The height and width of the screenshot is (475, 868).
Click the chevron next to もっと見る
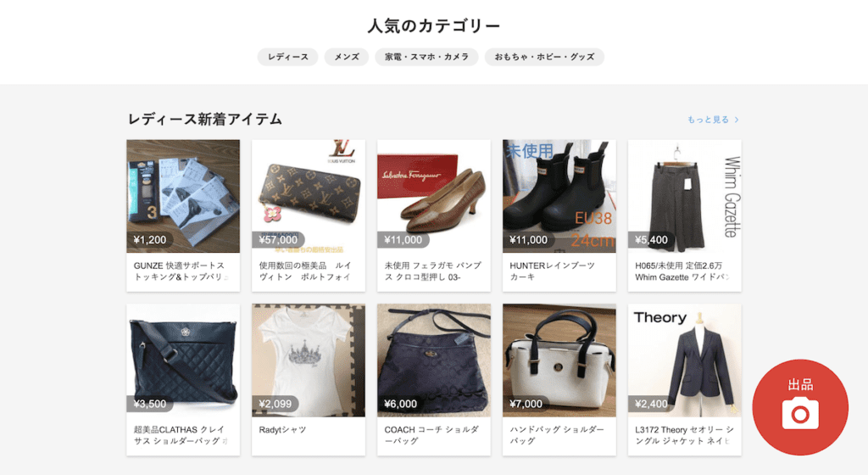737,120
